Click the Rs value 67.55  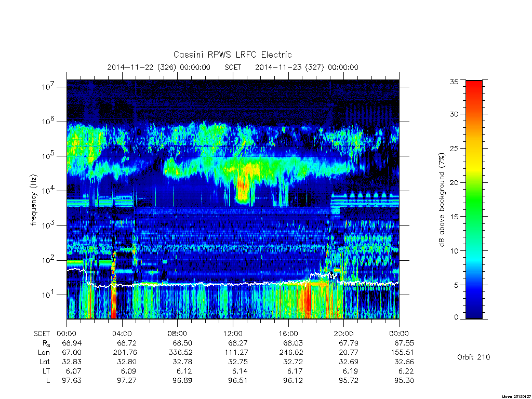404,343
